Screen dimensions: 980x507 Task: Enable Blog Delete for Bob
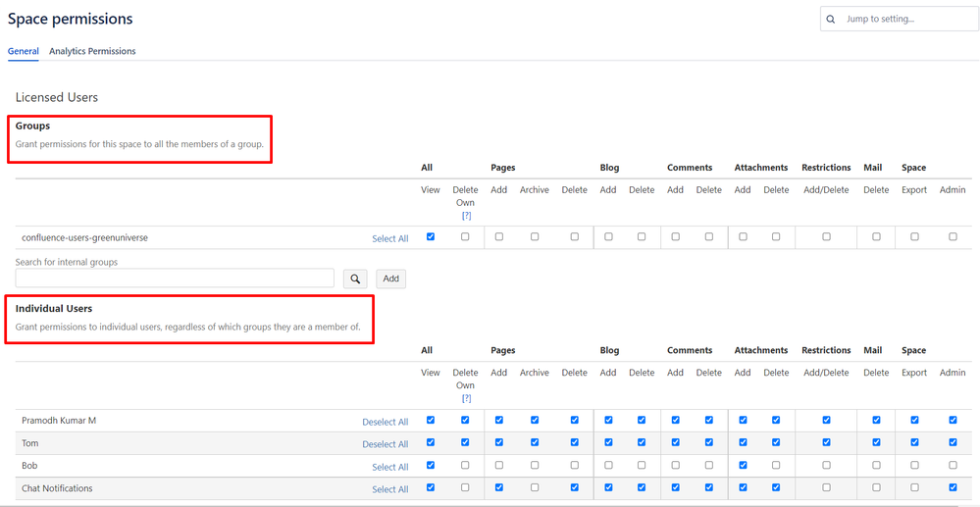642,465
